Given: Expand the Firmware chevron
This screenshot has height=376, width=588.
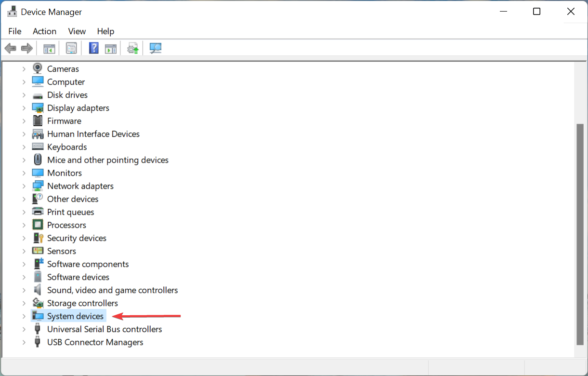Looking at the screenshot, I should click(24, 121).
